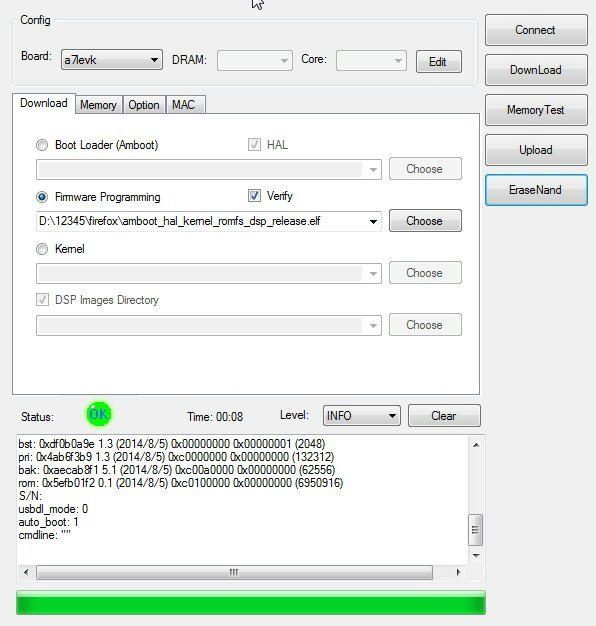This screenshot has width=596, height=626.
Task: Click the log horizontal scrollbar thumb
Action: pyautogui.click(x=234, y=572)
